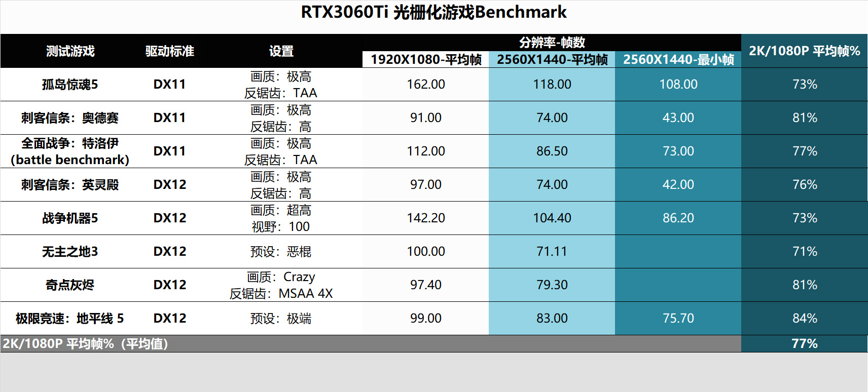Select the 驱动标准 column header
Screen dimensions: 868x392
[170, 51]
